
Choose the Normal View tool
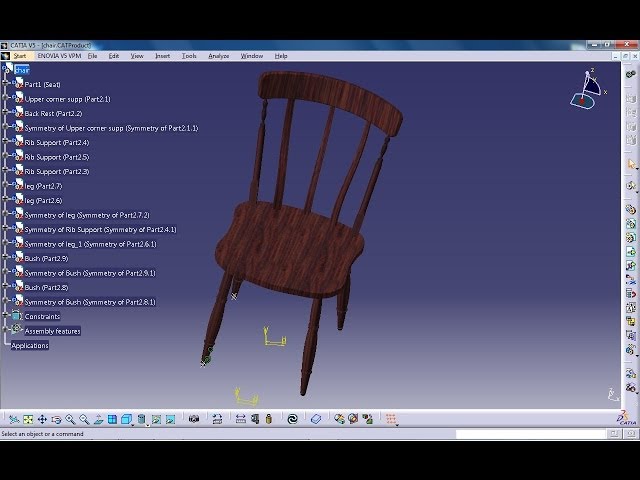coord(98,419)
